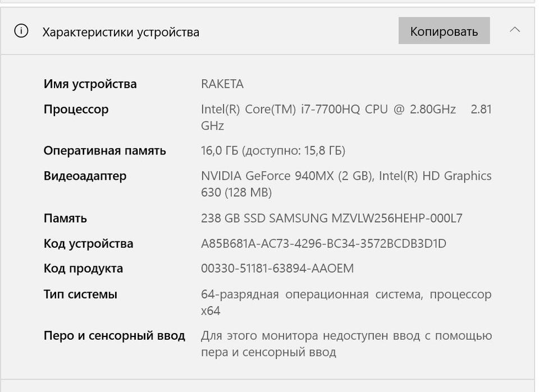Click the Тип системы label

pos(80,294)
